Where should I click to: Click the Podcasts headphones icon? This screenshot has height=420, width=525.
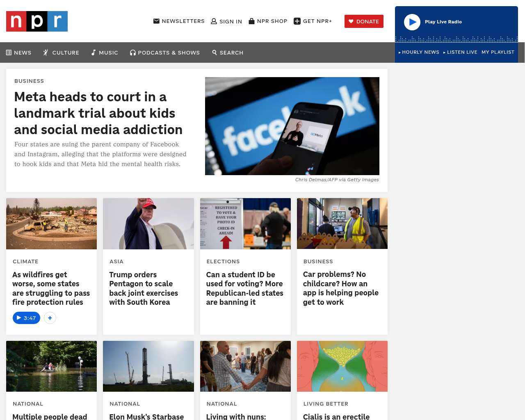tap(133, 52)
